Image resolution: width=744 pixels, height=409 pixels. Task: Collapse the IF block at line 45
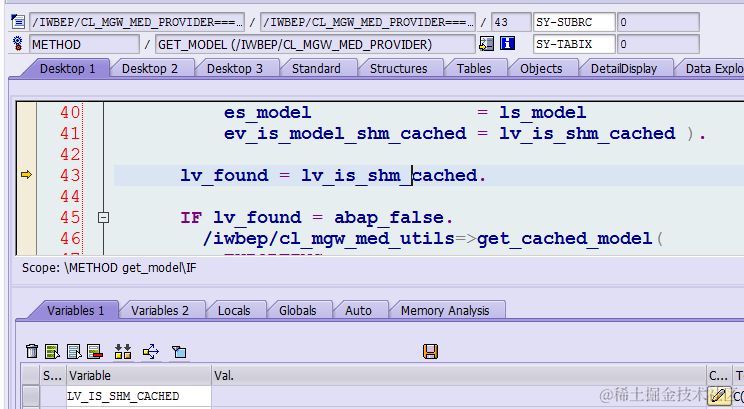[x=103, y=217]
